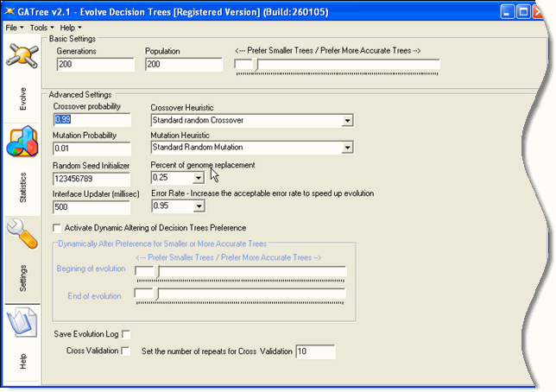Viewport: 556px width, 392px height.
Task: Click the Error Rate description text
Action: click(x=262, y=193)
